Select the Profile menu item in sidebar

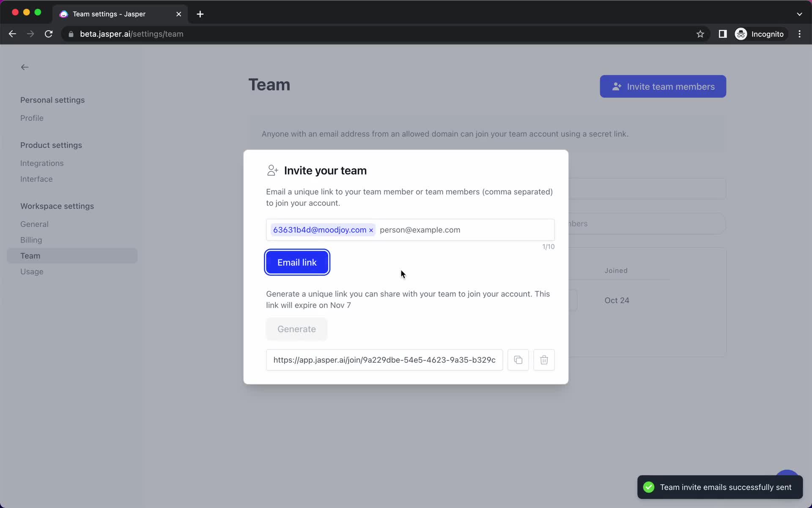pos(32,118)
